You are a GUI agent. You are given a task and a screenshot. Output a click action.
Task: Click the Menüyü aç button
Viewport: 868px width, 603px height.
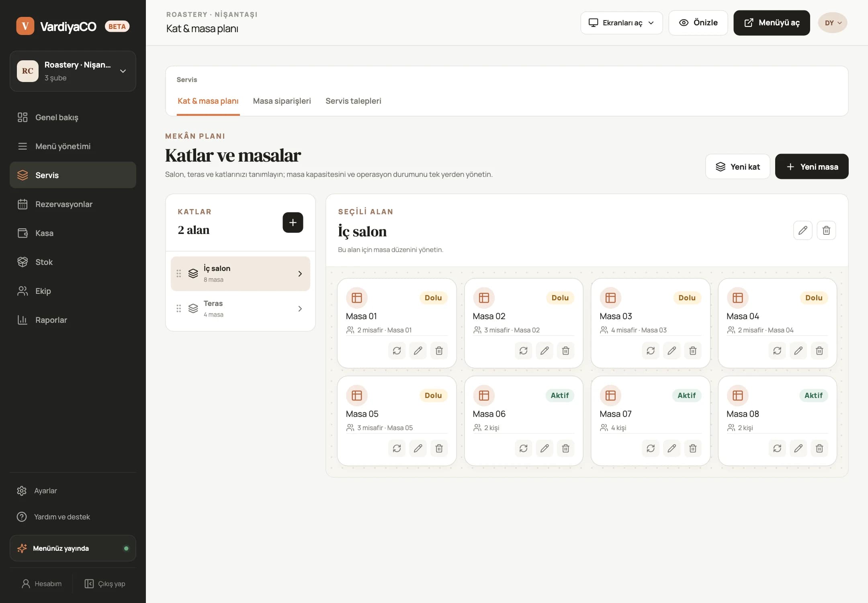tap(772, 23)
